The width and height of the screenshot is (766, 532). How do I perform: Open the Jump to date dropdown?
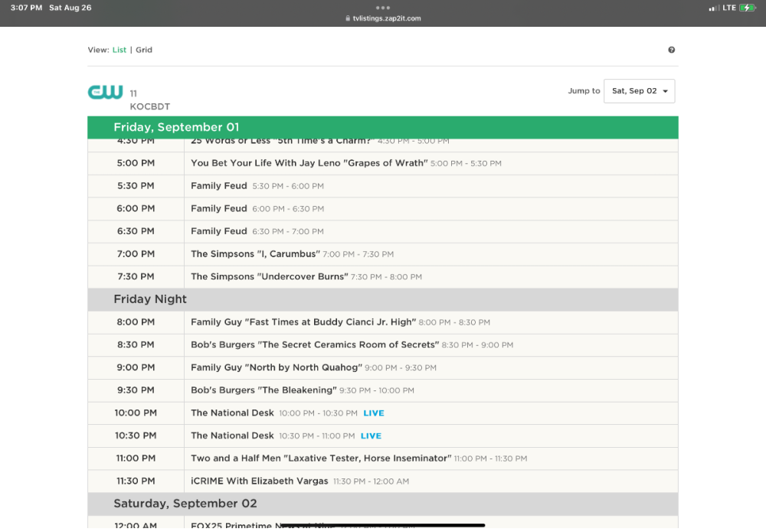point(639,91)
